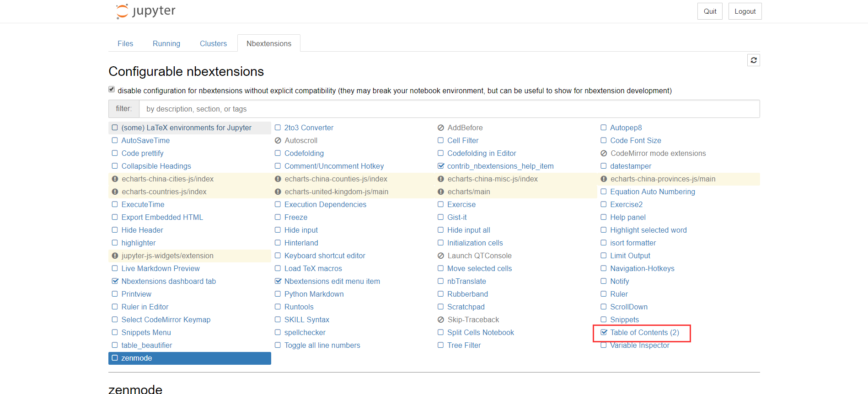Uncheck Nbextensions dashboard tab checkbox
The image size is (868, 394).
pyautogui.click(x=115, y=282)
